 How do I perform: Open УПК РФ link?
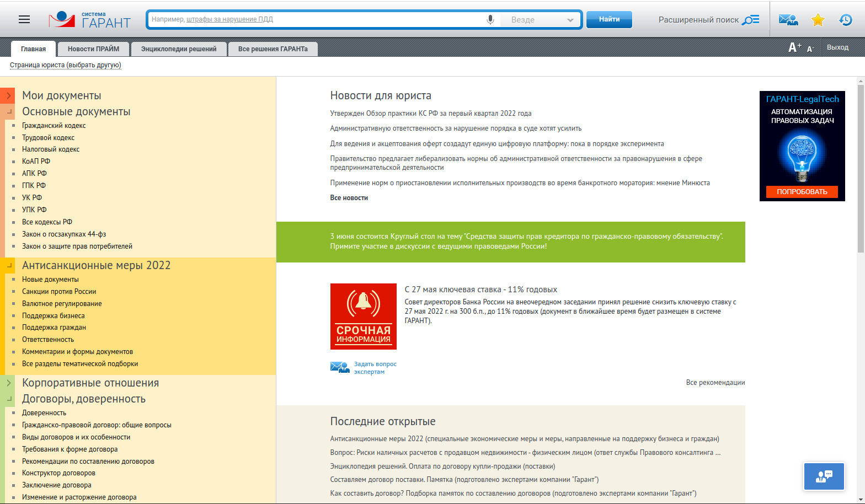coord(34,210)
